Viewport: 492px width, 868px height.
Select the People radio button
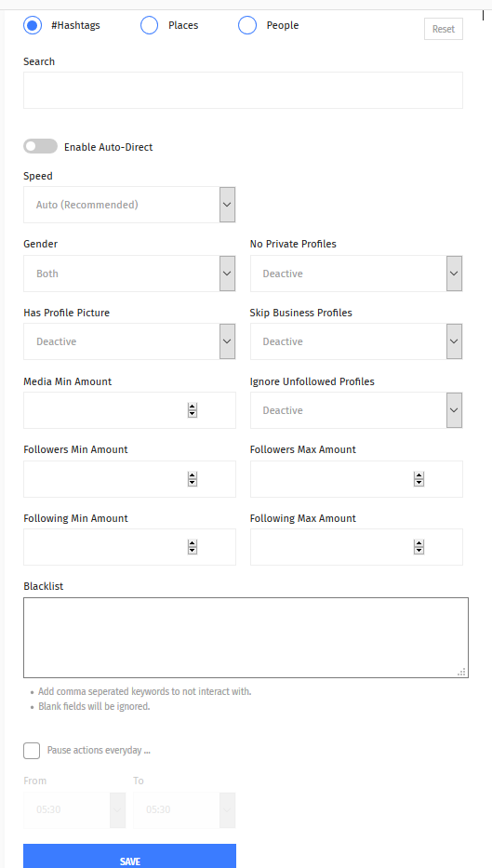click(x=247, y=25)
